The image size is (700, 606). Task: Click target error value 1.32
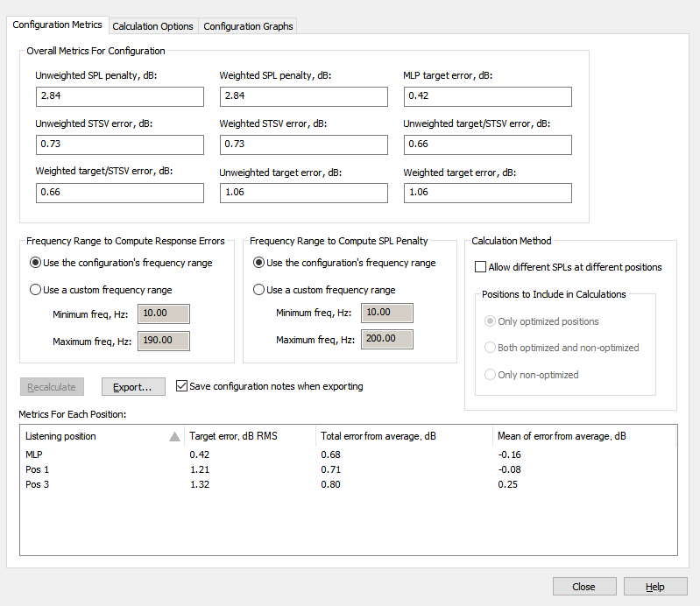[x=200, y=484]
